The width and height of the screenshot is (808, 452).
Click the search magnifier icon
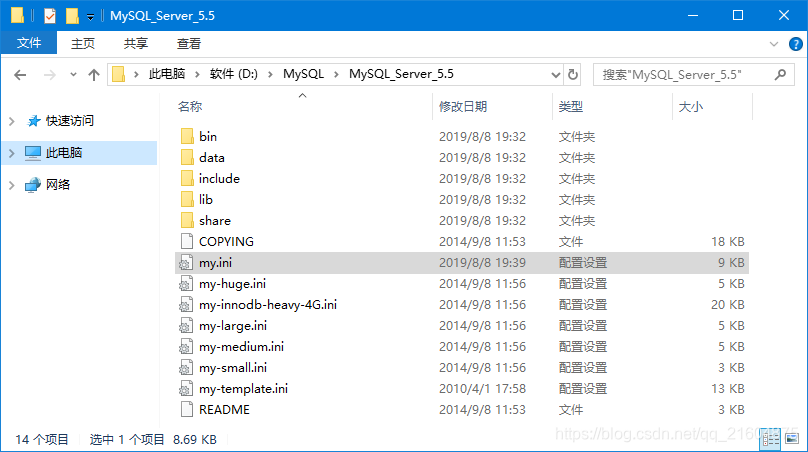click(781, 75)
